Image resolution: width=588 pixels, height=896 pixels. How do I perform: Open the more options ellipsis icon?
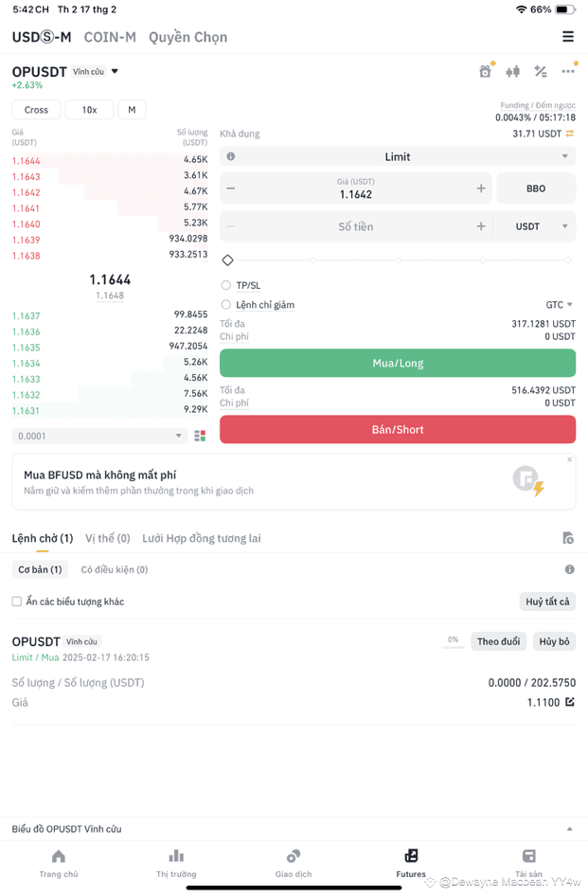(566, 70)
